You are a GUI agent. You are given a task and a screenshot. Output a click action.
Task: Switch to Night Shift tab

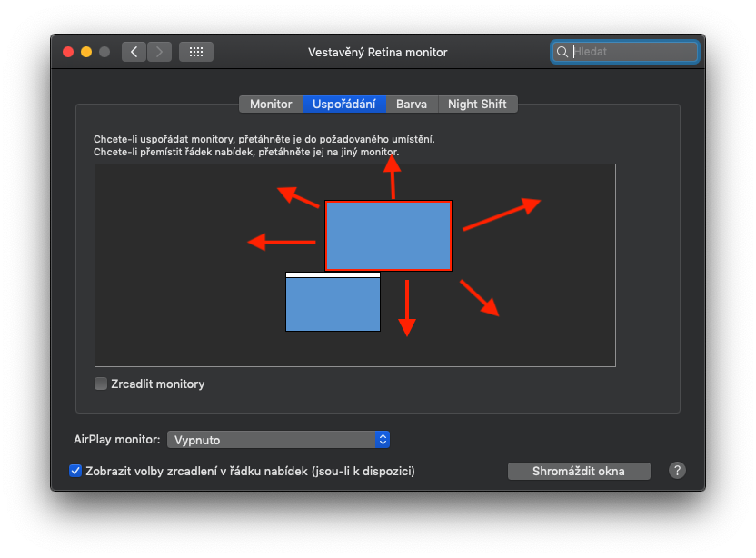(x=477, y=104)
